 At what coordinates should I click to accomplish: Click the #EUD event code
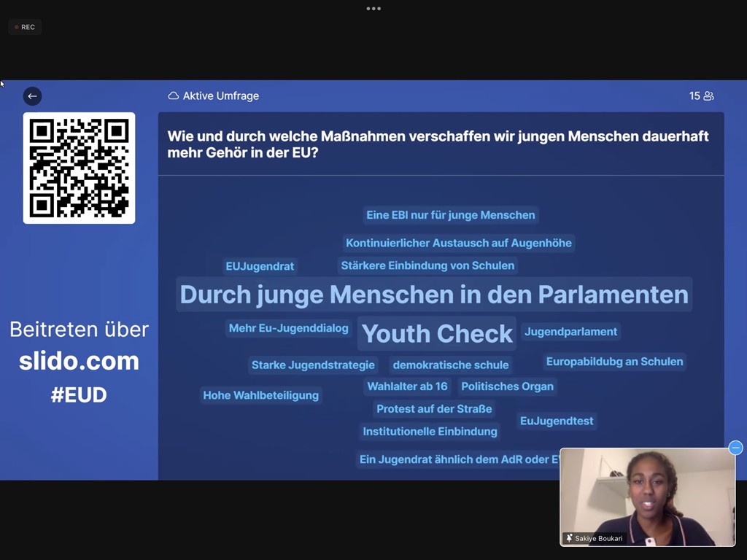click(x=79, y=395)
